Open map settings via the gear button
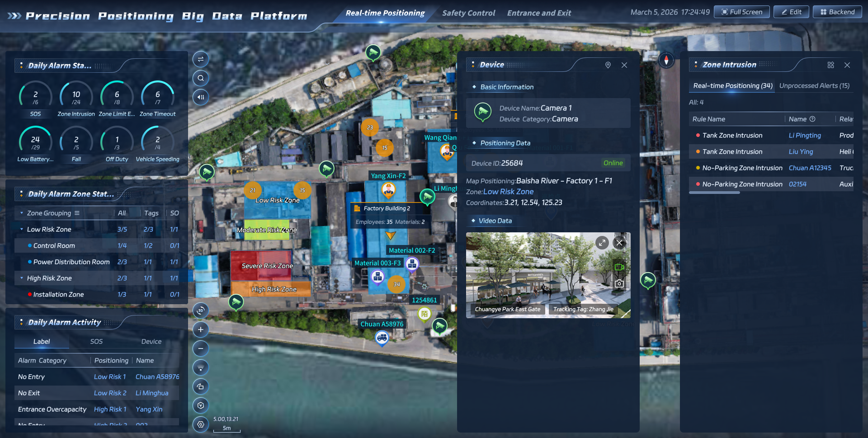 click(x=201, y=424)
